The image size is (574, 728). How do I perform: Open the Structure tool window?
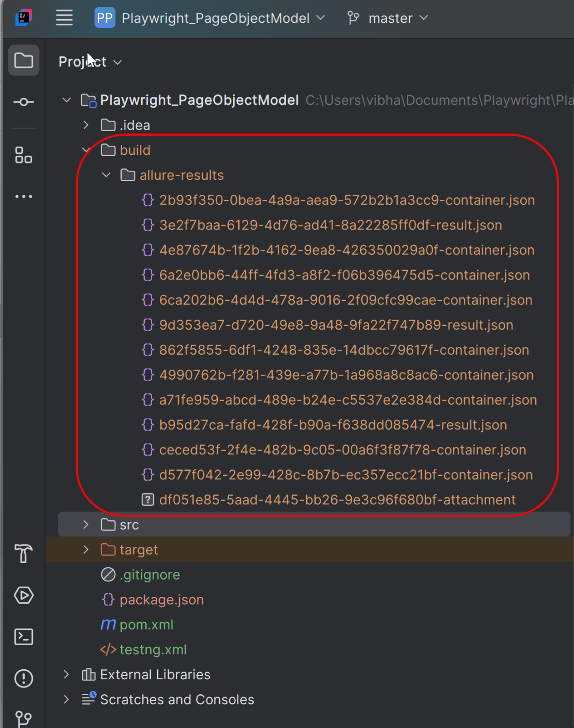tap(24, 155)
